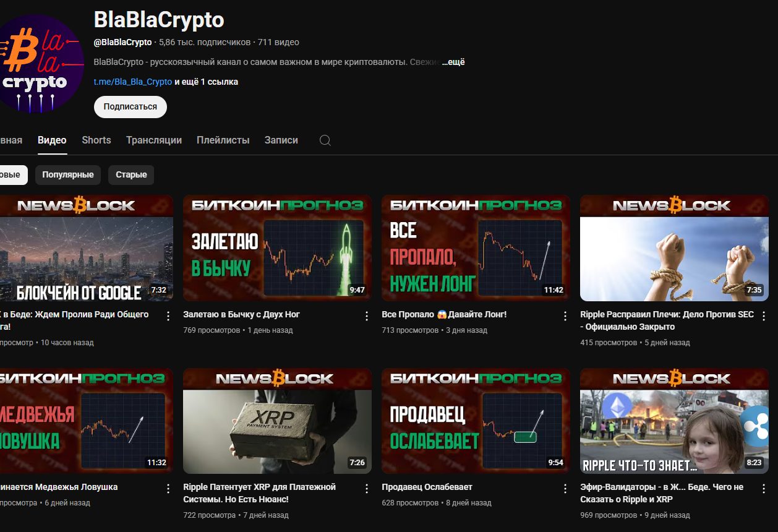Open the Плейлисты tab
Viewport: 778px width, 532px height.
(x=223, y=140)
